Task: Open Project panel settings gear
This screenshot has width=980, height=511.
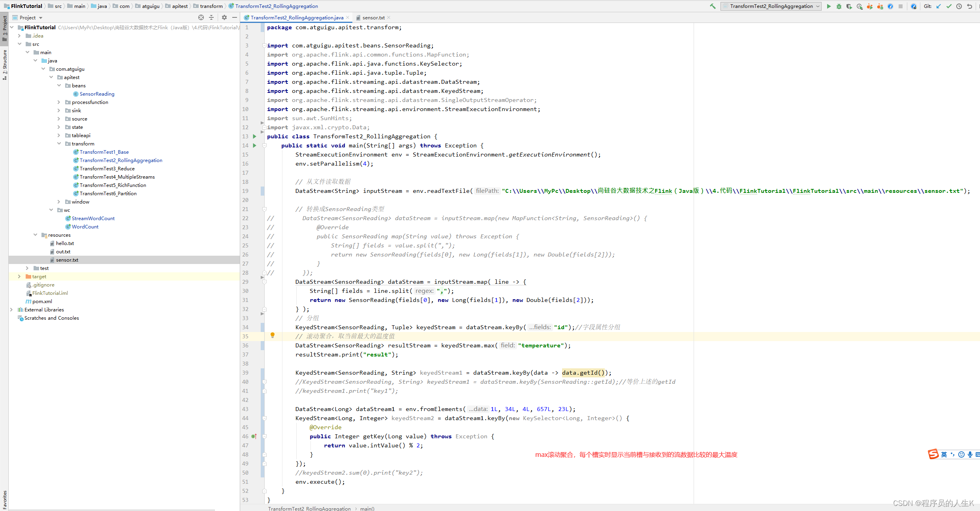Action: pyautogui.click(x=224, y=17)
